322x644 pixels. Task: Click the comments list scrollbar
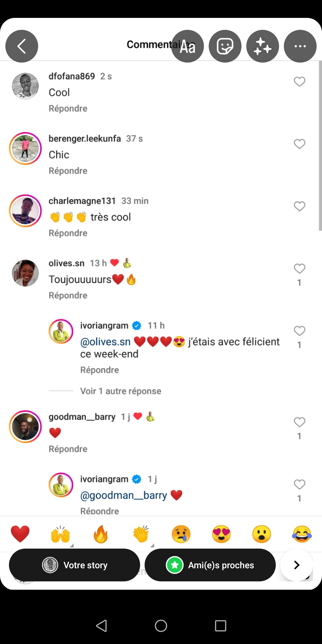[x=320, y=146]
